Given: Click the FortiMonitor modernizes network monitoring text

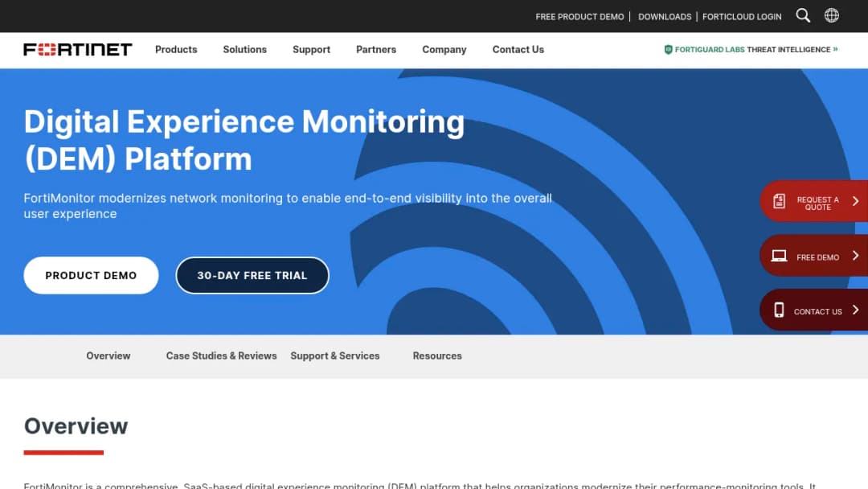Looking at the screenshot, I should point(288,206).
